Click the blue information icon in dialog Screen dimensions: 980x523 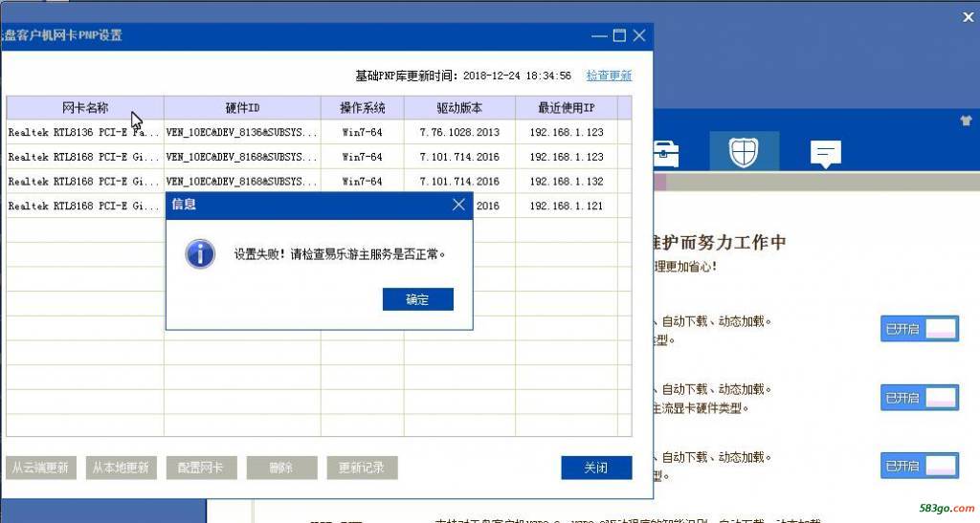coord(200,254)
